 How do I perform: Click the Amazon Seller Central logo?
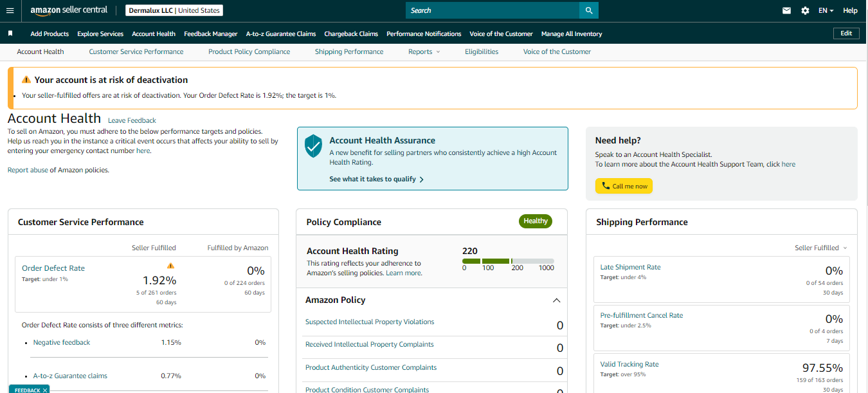(70, 10)
